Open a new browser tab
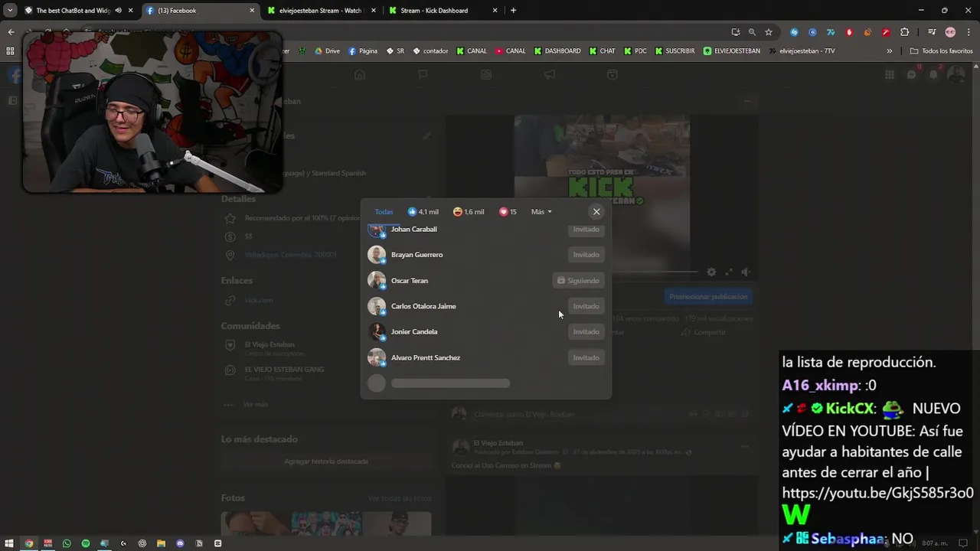The width and height of the screenshot is (980, 551). [513, 11]
